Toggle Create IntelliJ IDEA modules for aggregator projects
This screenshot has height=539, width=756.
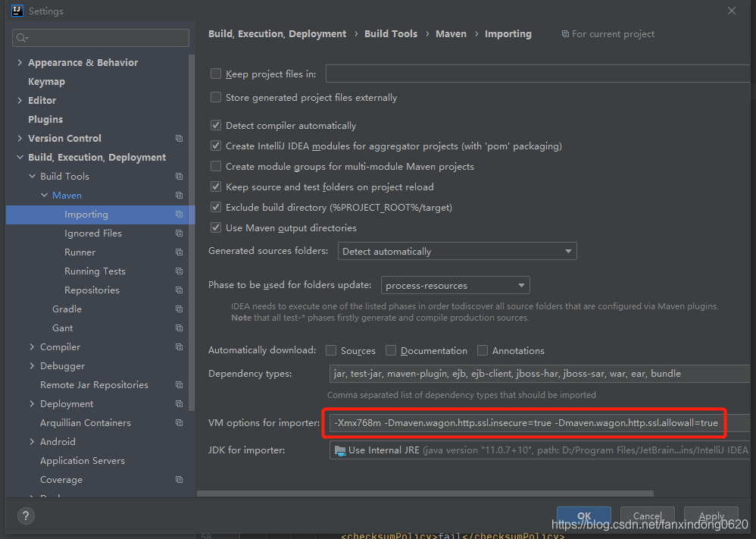point(216,146)
